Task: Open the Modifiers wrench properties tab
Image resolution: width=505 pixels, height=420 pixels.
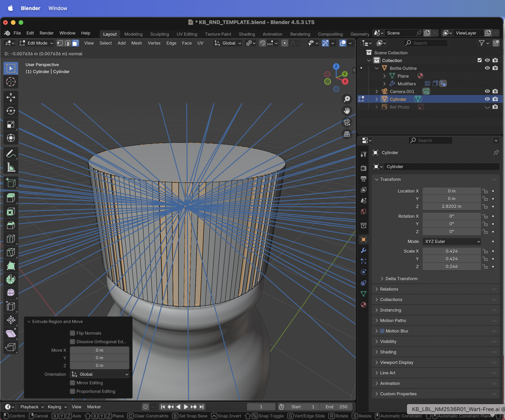Action: [363, 250]
